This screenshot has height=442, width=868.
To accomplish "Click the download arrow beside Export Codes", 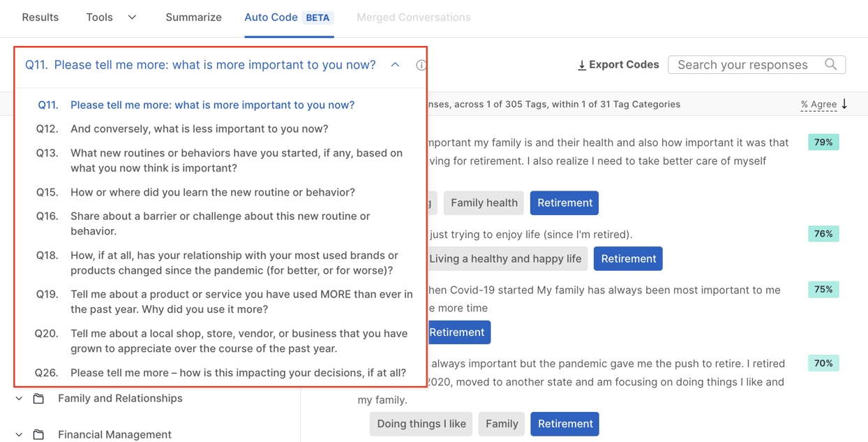I will [x=582, y=64].
